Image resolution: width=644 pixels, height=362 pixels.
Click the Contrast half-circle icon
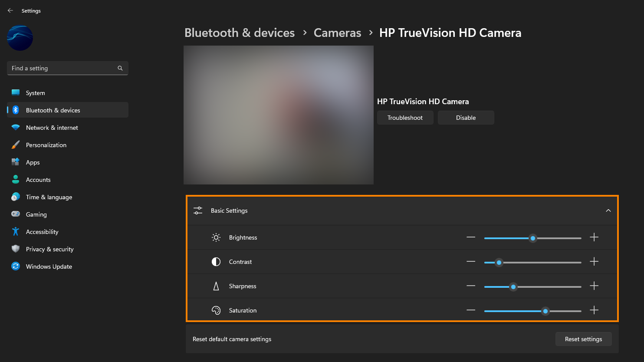[x=216, y=262]
